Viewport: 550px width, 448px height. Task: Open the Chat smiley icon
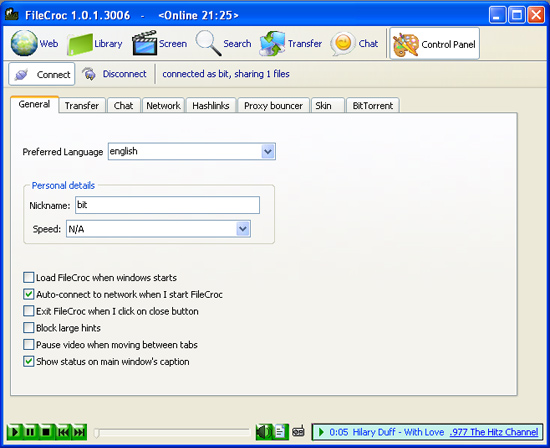343,44
